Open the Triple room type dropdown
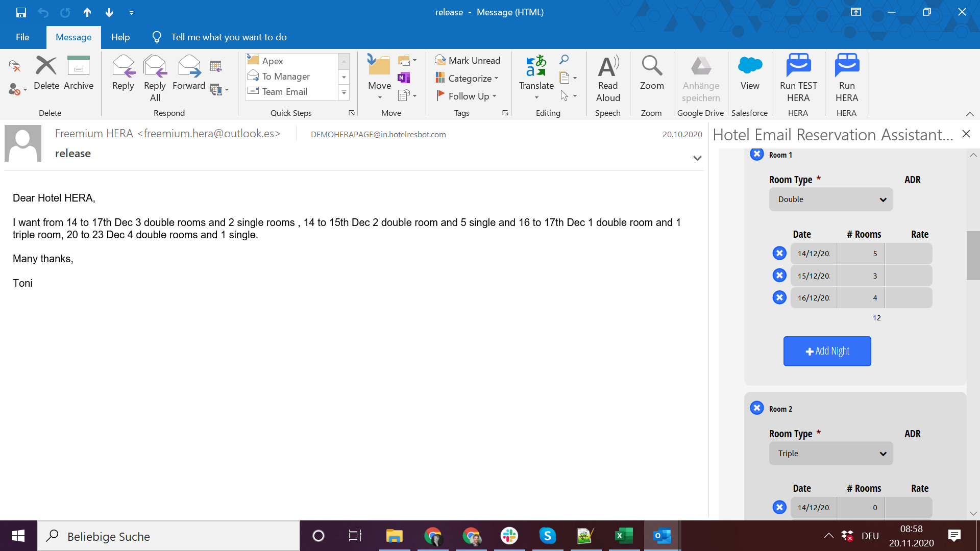The width and height of the screenshot is (980, 551). click(830, 454)
